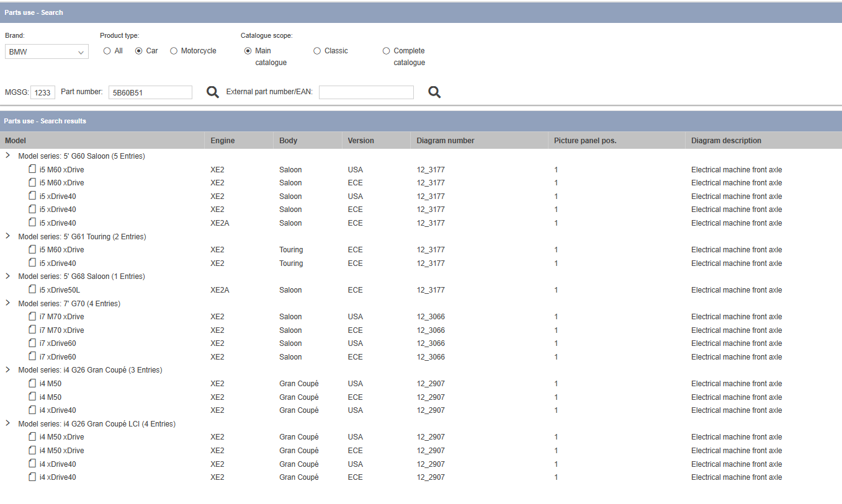Click the i4 M50 xDrive ECE model text
Image resolution: width=842 pixels, height=504 pixels.
pos(62,450)
